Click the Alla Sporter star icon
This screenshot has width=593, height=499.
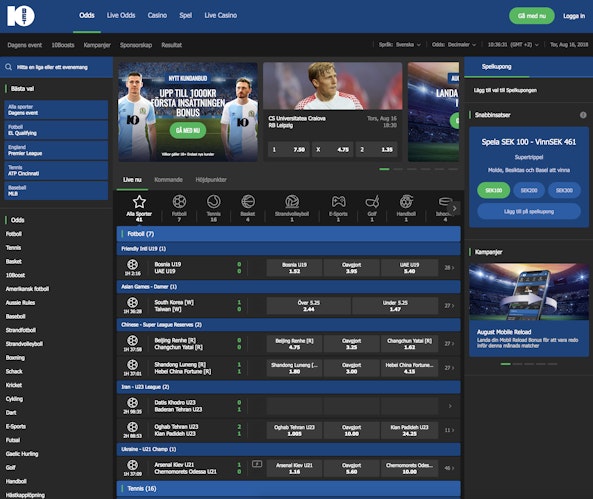click(x=139, y=202)
